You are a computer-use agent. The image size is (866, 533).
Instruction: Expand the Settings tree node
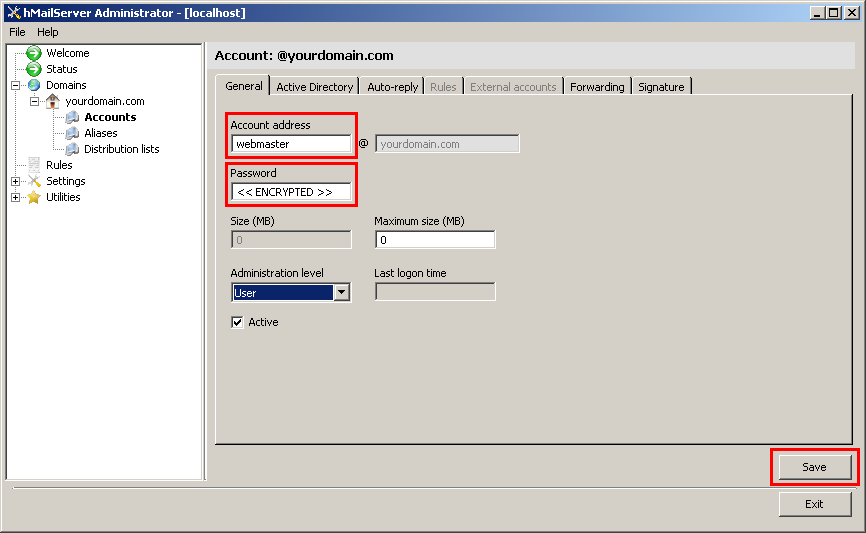pos(15,181)
